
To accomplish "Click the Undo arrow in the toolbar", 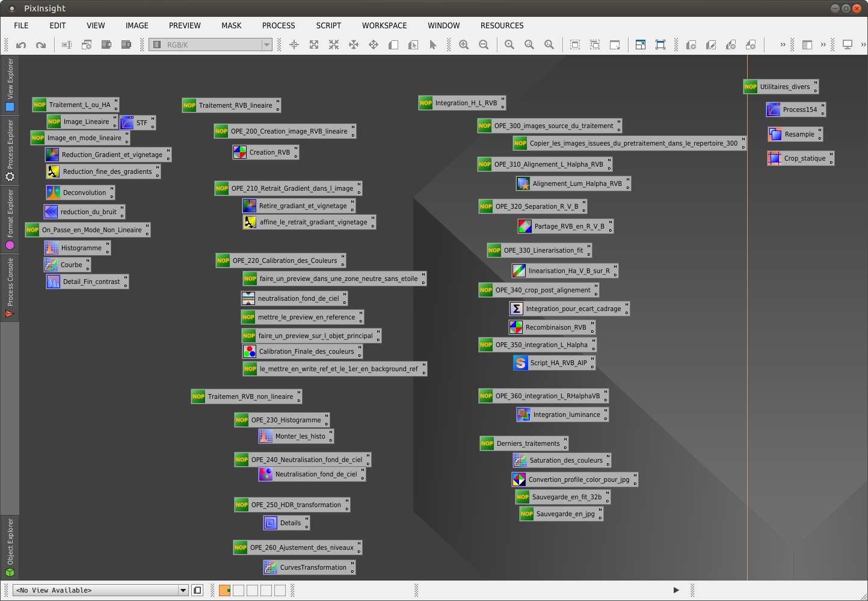I will [21, 45].
